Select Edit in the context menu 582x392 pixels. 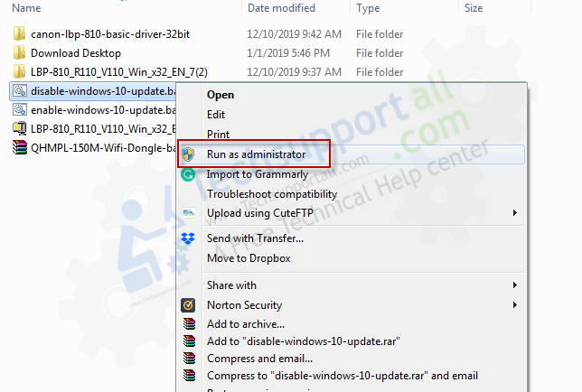pos(216,115)
